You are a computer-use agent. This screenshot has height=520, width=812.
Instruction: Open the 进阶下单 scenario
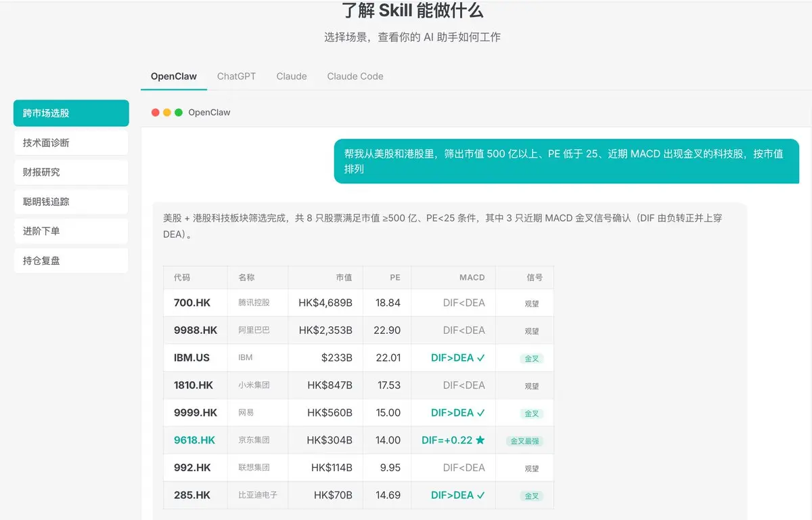pos(71,231)
